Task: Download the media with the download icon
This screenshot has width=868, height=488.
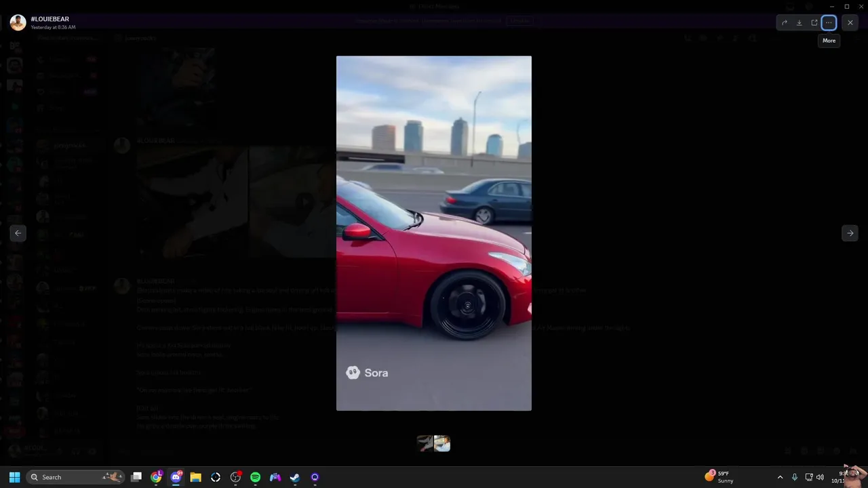Action: tap(800, 22)
